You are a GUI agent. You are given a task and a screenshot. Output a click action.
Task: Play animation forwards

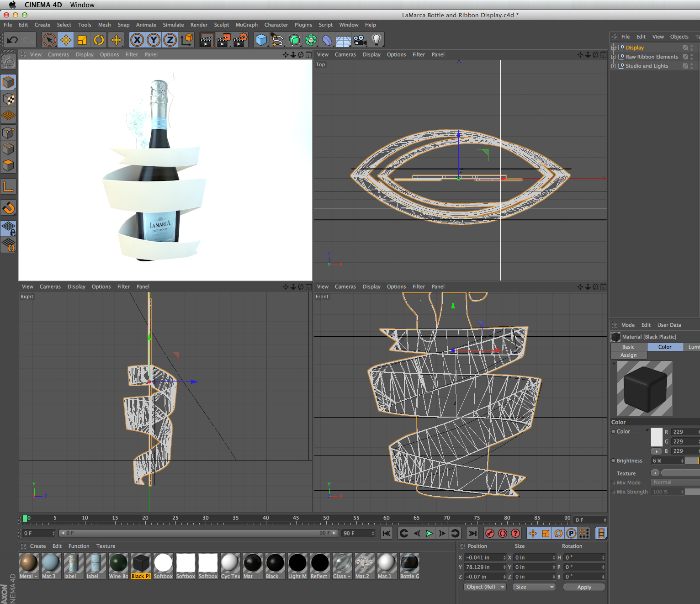tap(429, 533)
